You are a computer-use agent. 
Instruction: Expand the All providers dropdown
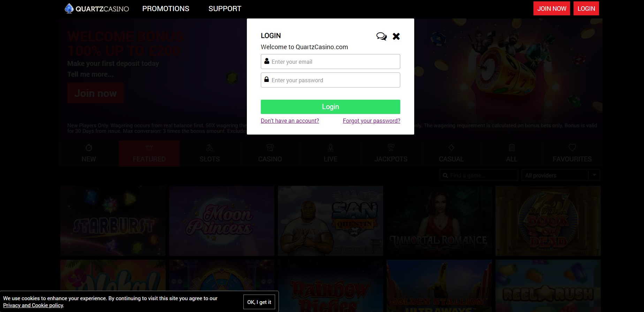pyautogui.click(x=561, y=175)
